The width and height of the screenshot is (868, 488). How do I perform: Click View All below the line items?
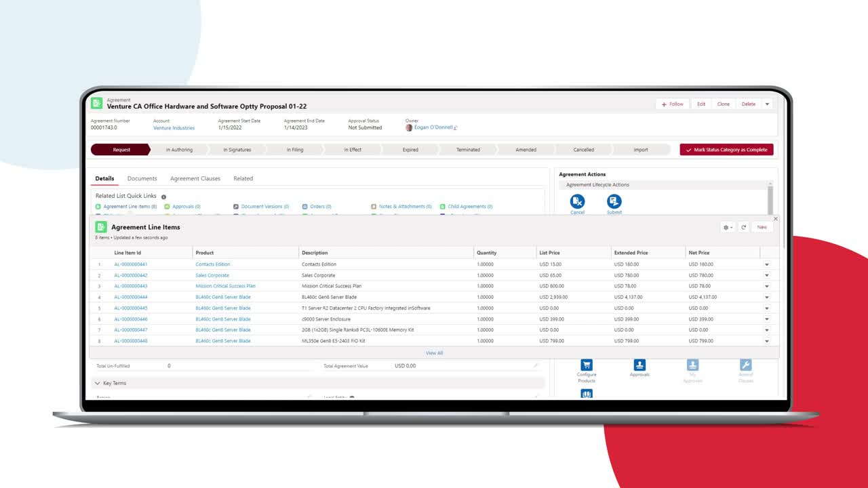[x=434, y=352]
